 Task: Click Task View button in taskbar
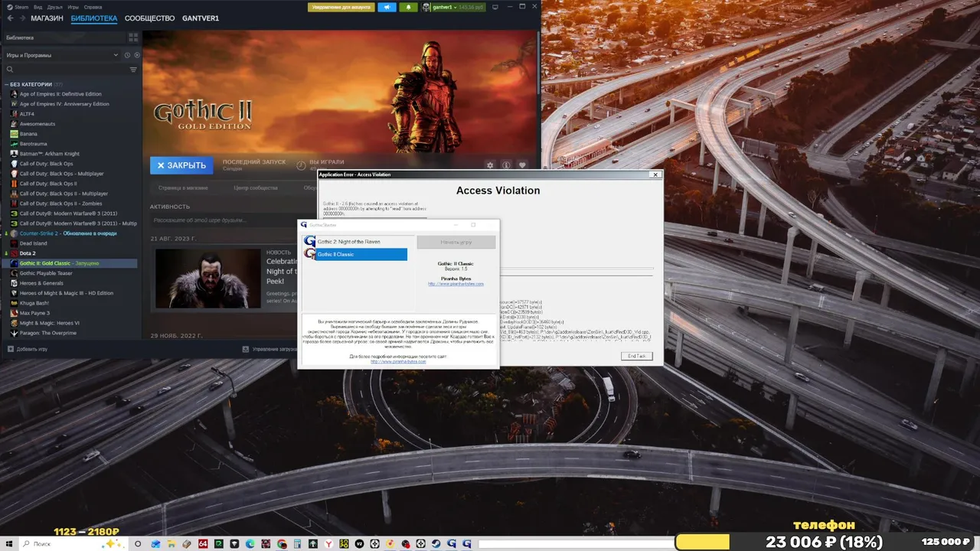click(x=138, y=544)
